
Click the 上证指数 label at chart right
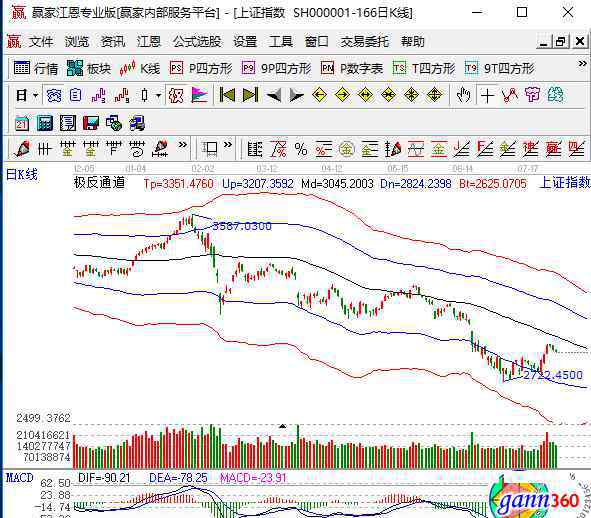pyautogui.click(x=565, y=183)
